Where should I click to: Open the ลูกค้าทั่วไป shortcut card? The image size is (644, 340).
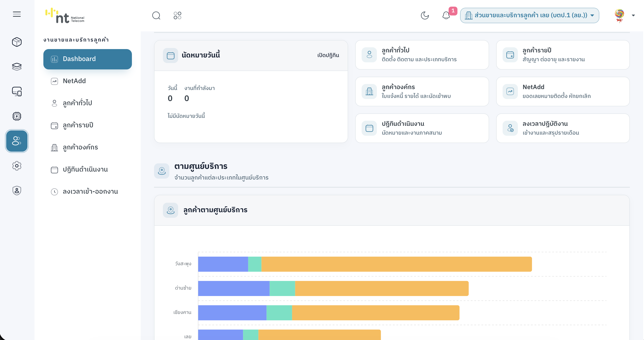tap(422, 55)
